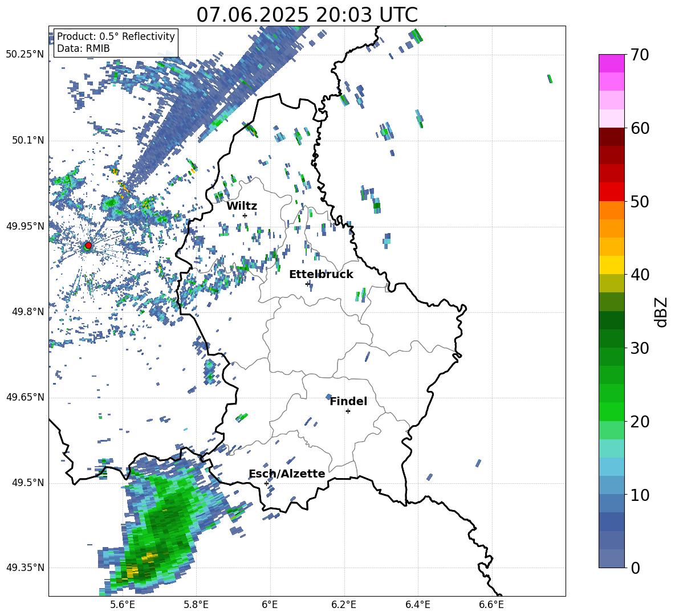675x616 pixels.
Task: Click the 5.8°E longitude tick label
Action: pyautogui.click(x=196, y=605)
